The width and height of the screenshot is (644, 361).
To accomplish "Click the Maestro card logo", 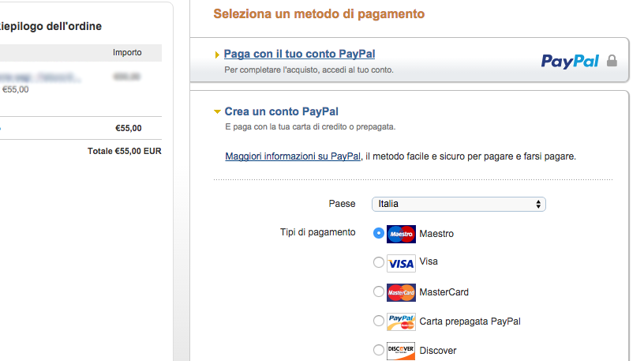I will [x=401, y=234].
